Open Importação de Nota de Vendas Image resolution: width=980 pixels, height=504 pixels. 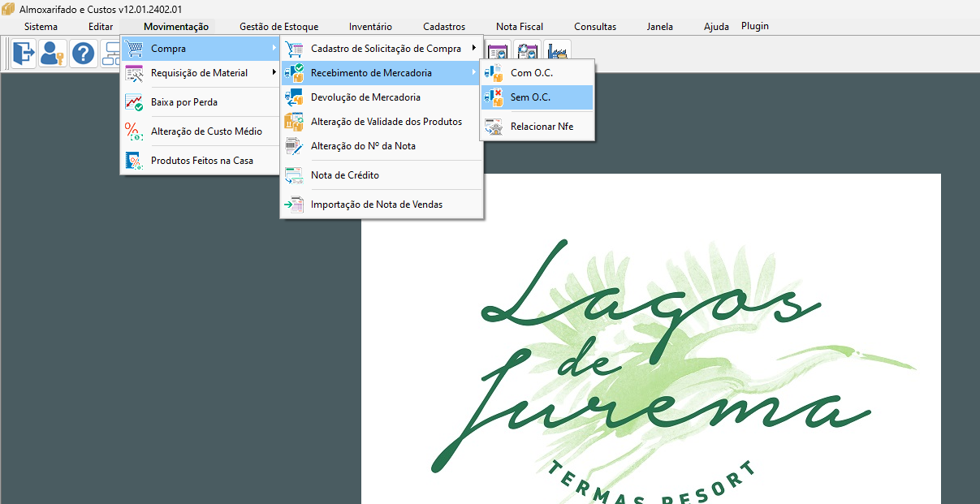click(382, 205)
